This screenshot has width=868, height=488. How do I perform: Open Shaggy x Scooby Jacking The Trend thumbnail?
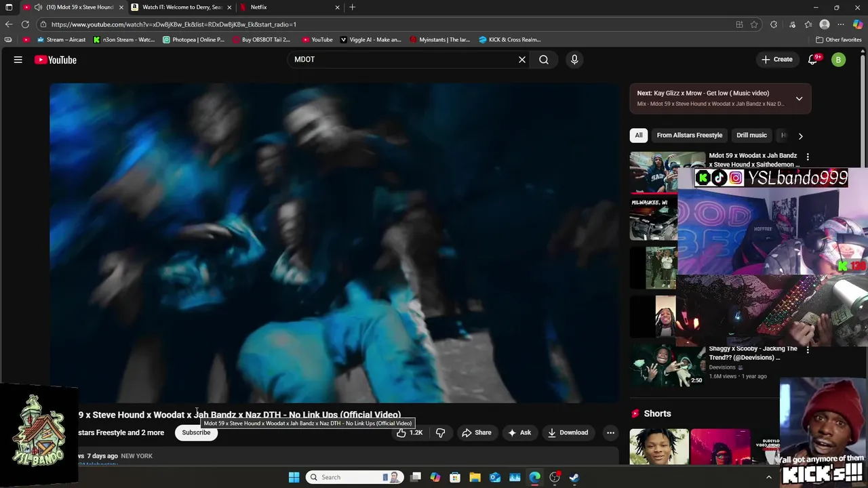pos(667,365)
